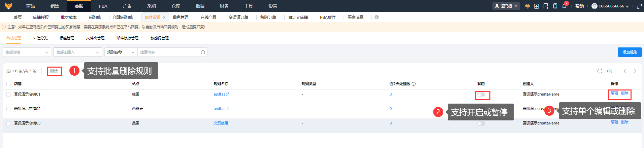Image resolution: width=644 pixels, height=148 pixels.
Task: Open the 亚马逊 platform selector
Action: tap(506, 6)
